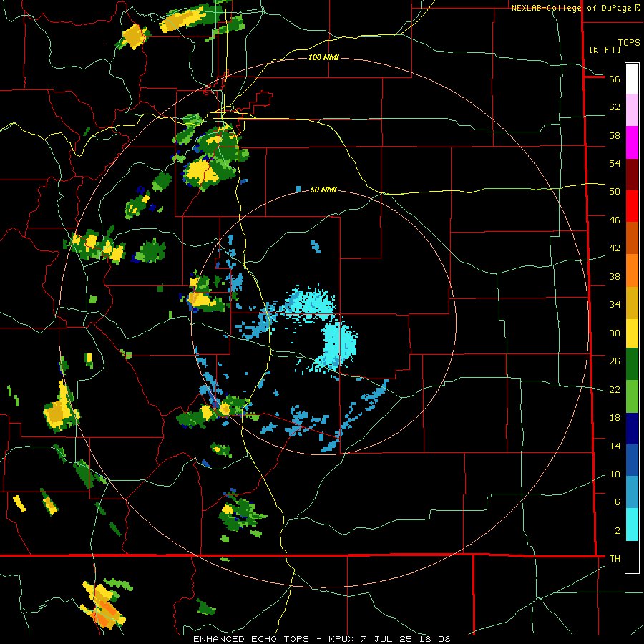Click the '[K FT]' units label
Image resolution: width=644 pixels, height=644 pixels.
click(x=605, y=49)
